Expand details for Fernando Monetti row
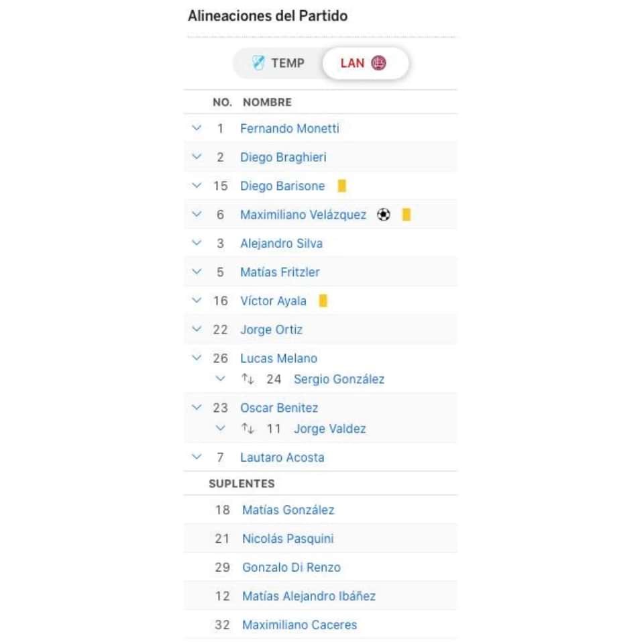 tap(197, 127)
